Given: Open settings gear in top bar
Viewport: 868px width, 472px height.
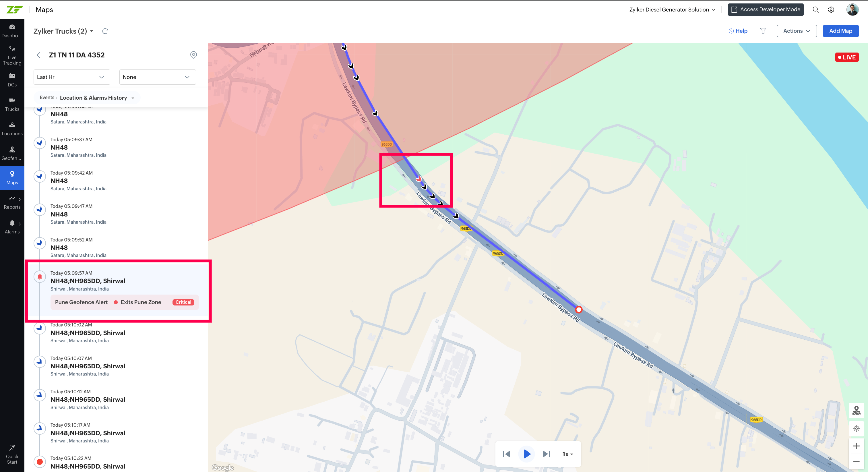Looking at the screenshot, I should pos(831,9).
